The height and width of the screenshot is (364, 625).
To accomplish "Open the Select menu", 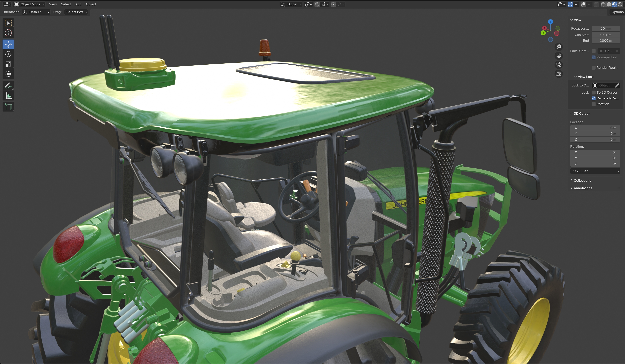I will click(x=66, y=4).
